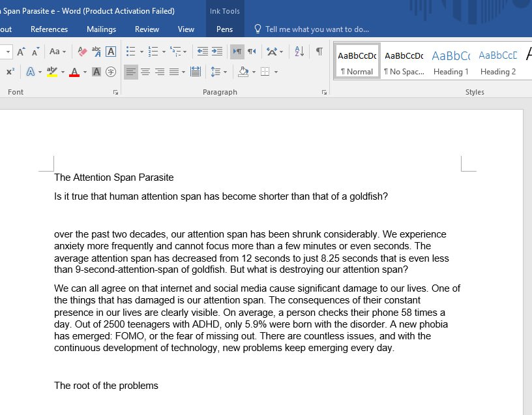Click the Shrink Font size icon

(36, 51)
